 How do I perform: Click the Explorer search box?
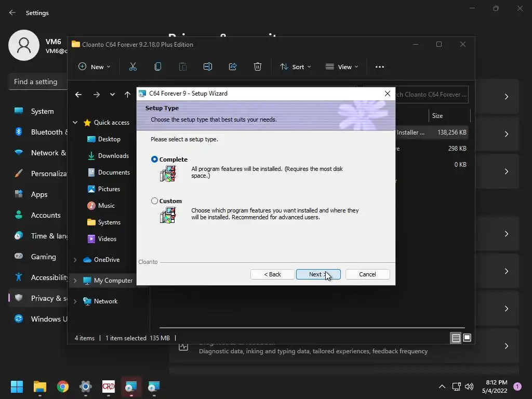pyautogui.click(x=432, y=95)
